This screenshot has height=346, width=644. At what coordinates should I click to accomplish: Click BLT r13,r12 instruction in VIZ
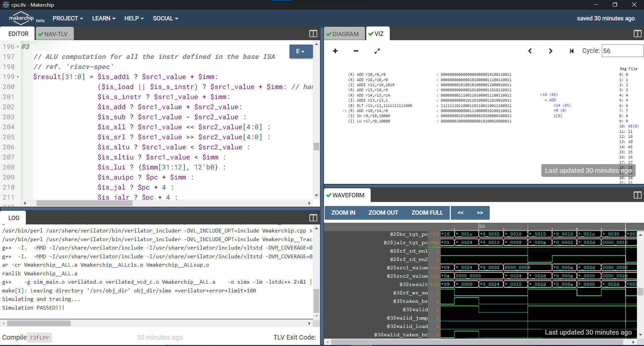pos(380,106)
